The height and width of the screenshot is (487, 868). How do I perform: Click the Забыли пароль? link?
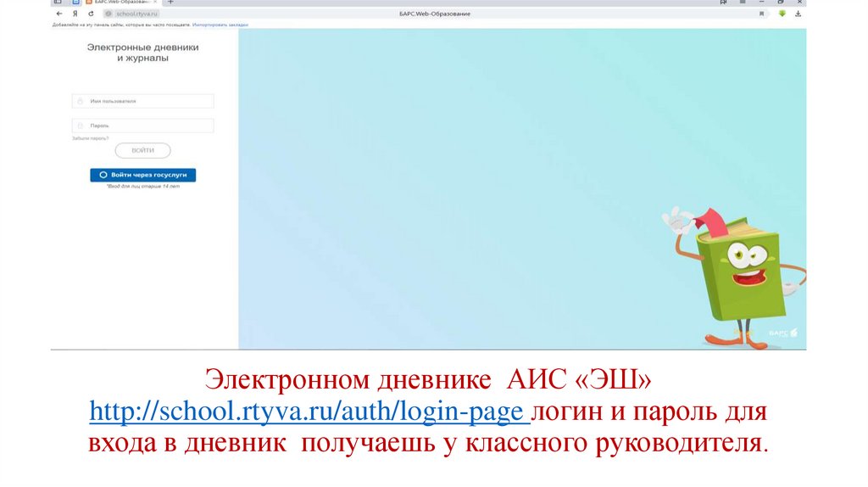90,138
